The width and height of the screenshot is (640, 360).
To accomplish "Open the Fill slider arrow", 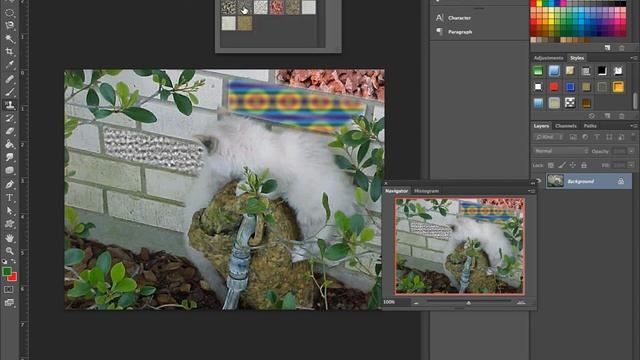I will pyautogui.click(x=631, y=165).
